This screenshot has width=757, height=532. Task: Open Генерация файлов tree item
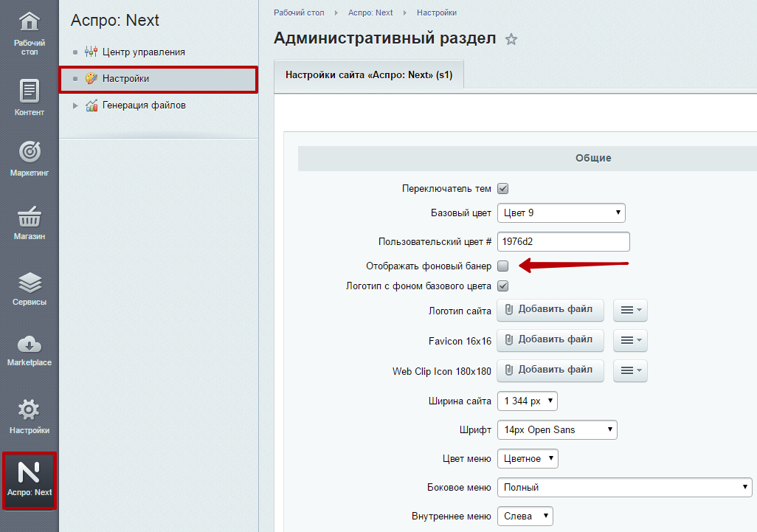tap(144, 106)
